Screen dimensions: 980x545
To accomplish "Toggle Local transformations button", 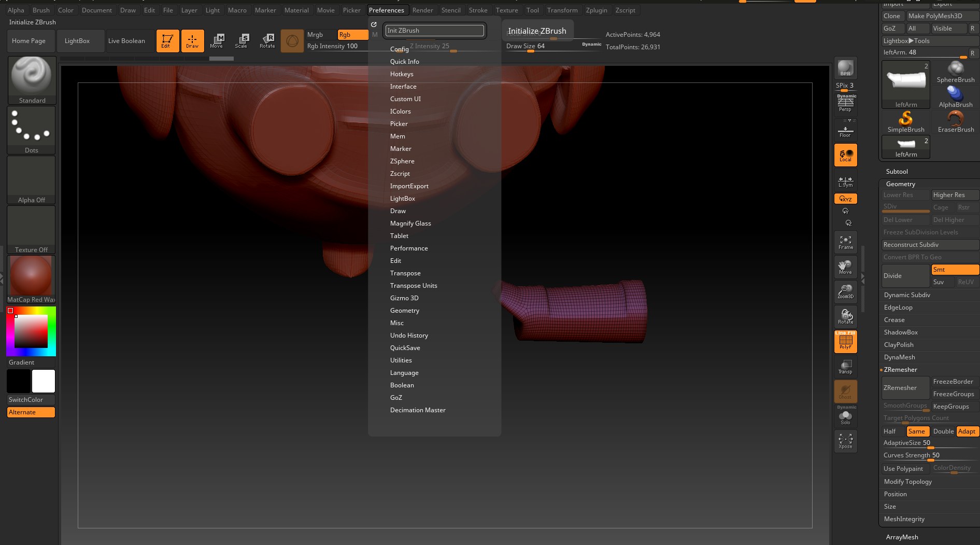I will pos(845,155).
